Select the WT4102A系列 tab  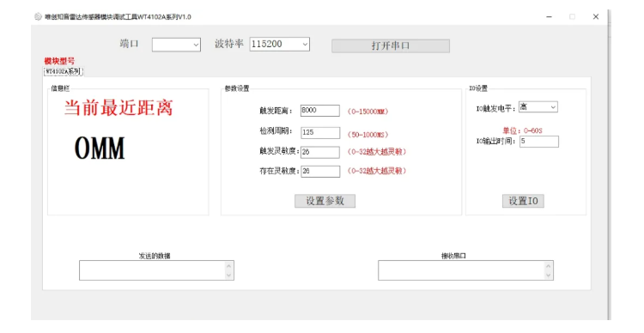pyautogui.click(x=64, y=71)
